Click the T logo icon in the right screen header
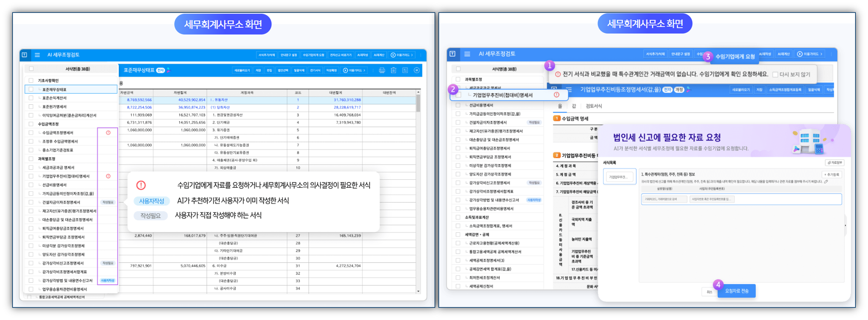868x320 pixels. coord(452,54)
